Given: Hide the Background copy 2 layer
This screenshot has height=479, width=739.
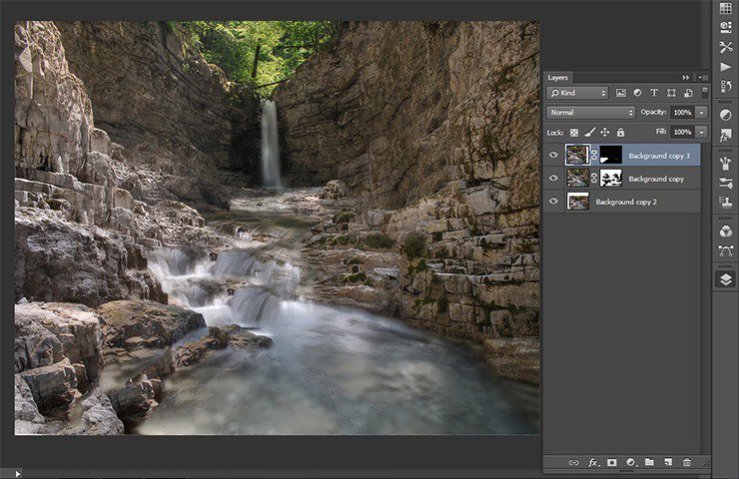Looking at the screenshot, I should (x=553, y=201).
